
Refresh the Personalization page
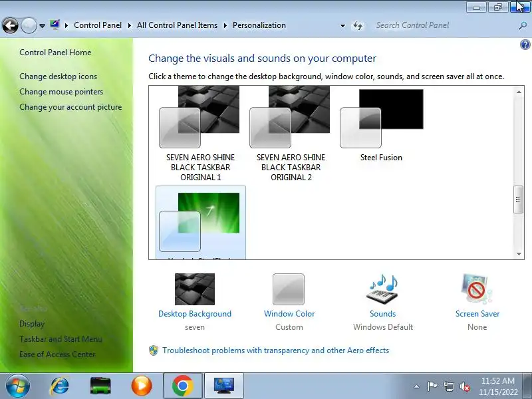tap(358, 25)
